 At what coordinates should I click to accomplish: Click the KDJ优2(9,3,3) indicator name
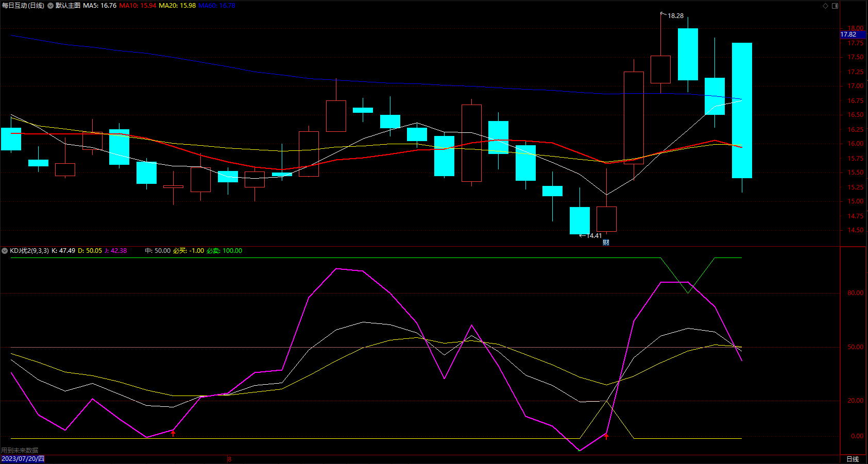(x=29, y=251)
